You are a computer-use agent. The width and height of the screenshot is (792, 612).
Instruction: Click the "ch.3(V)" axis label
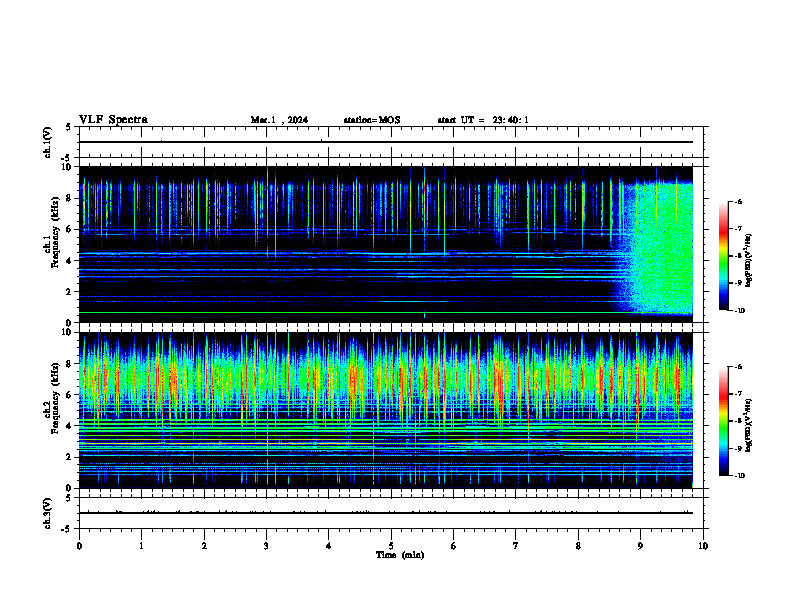pyautogui.click(x=47, y=513)
